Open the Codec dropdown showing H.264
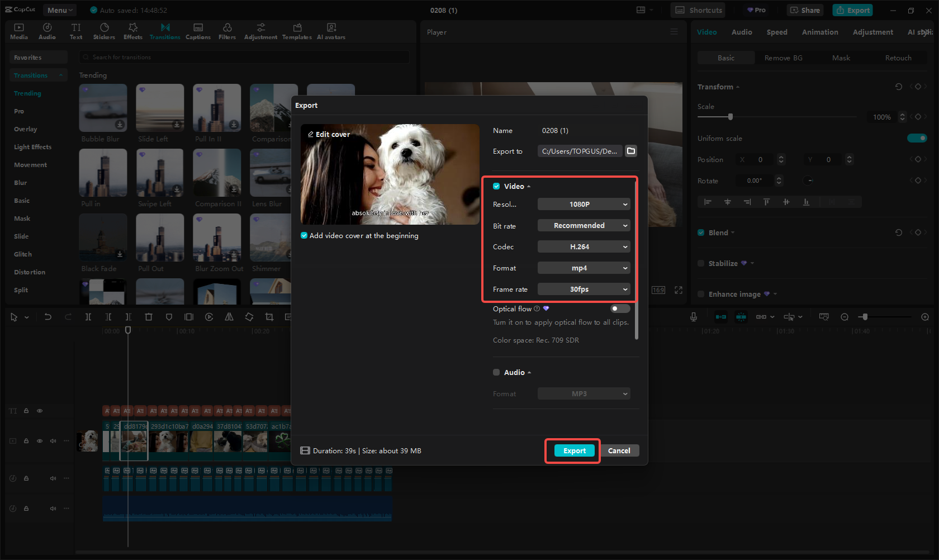This screenshot has width=939, height=560. coord(584,246)
